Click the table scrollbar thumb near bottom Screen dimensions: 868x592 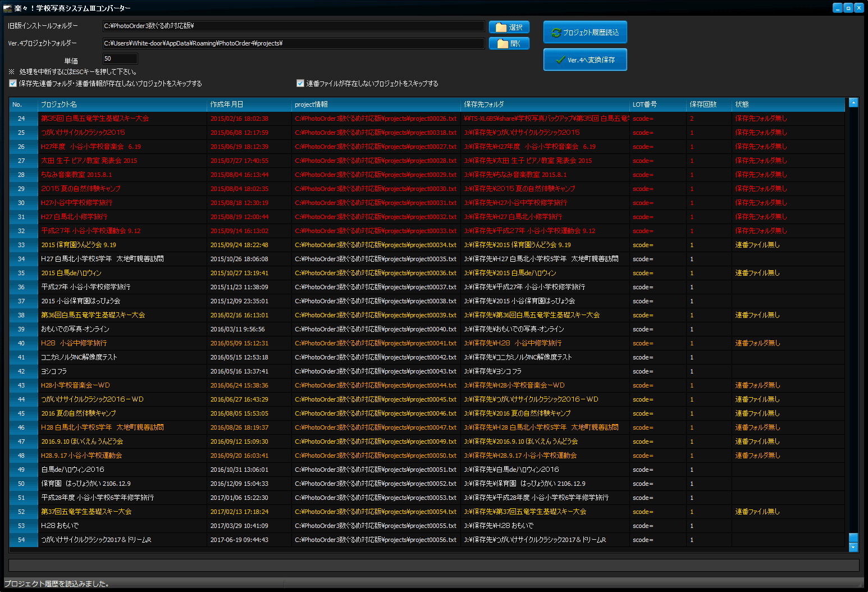[x=853, y=538]
